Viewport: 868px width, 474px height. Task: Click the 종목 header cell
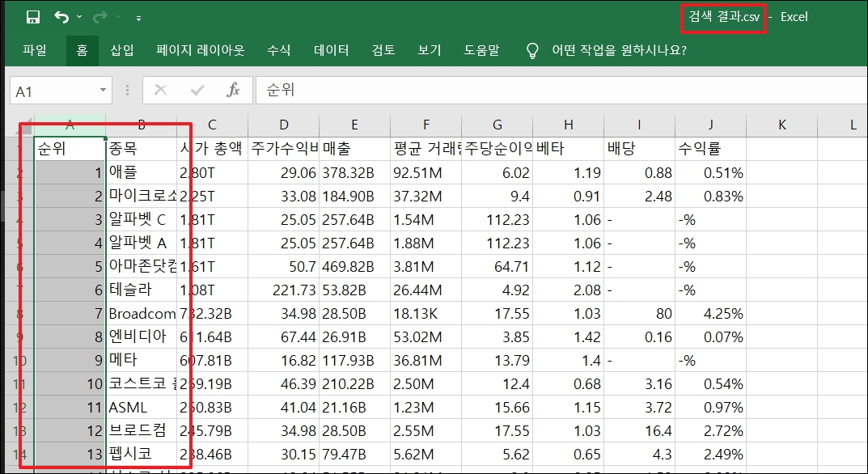coord(141,148)
